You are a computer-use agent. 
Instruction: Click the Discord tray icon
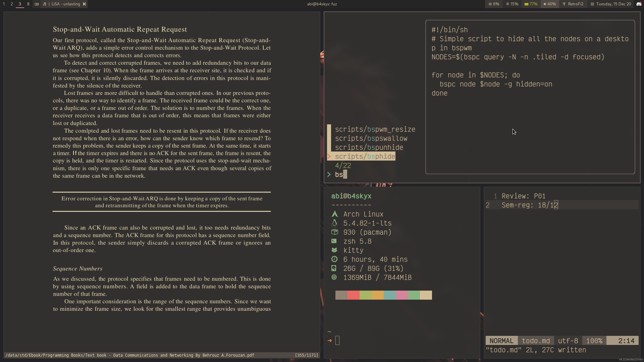click(x=639, y=4)
